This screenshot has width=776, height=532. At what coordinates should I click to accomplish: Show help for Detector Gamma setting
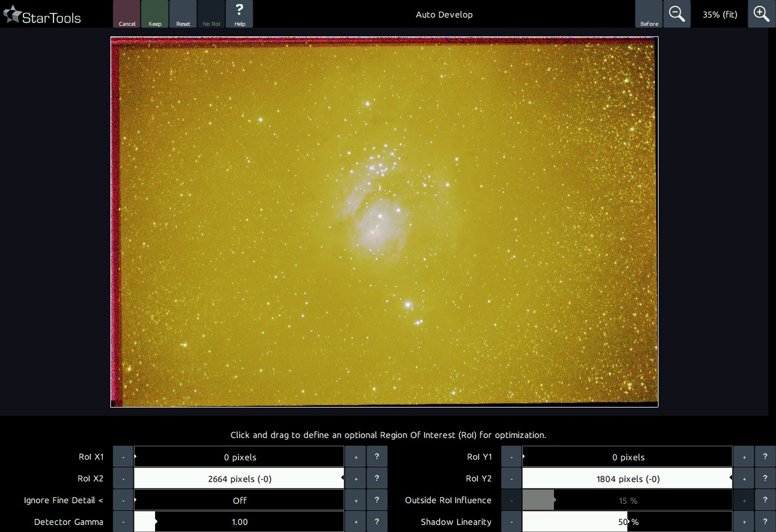pos(377,521)
